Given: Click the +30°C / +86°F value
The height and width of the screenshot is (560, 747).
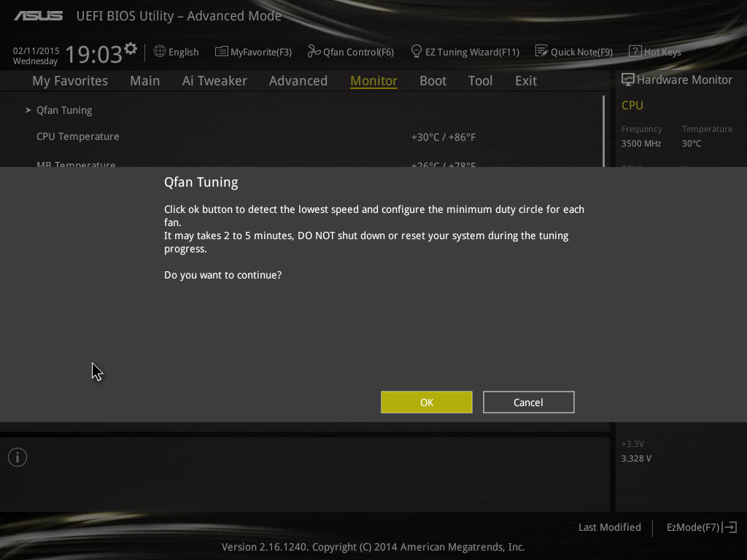Looking at the screenshot, I should 444,137.
